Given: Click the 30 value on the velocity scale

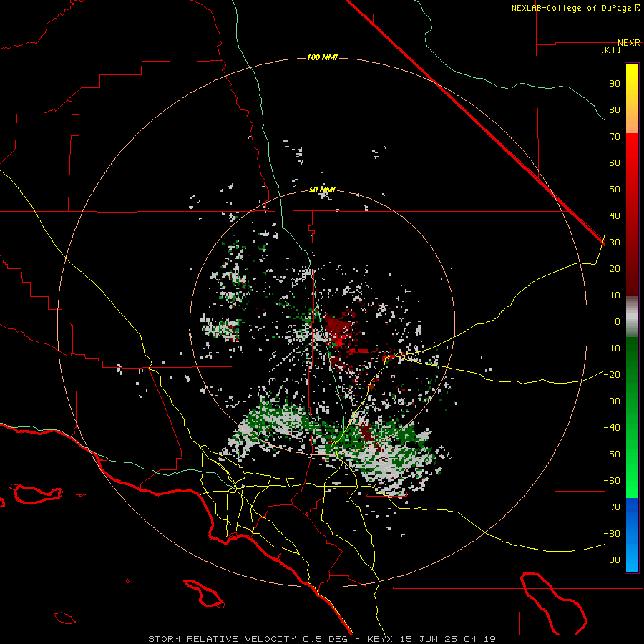Looking at the screenshot, I should [615, 243].
